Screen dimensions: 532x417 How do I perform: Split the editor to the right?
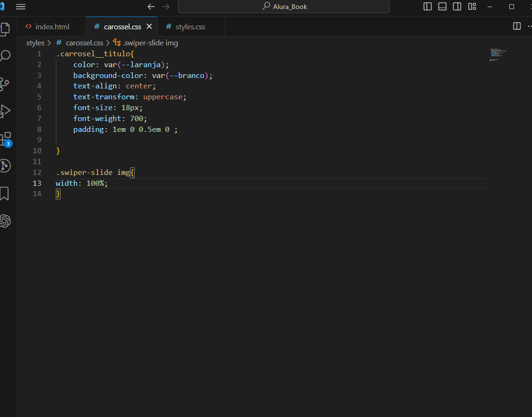click(x=517, y=26)
